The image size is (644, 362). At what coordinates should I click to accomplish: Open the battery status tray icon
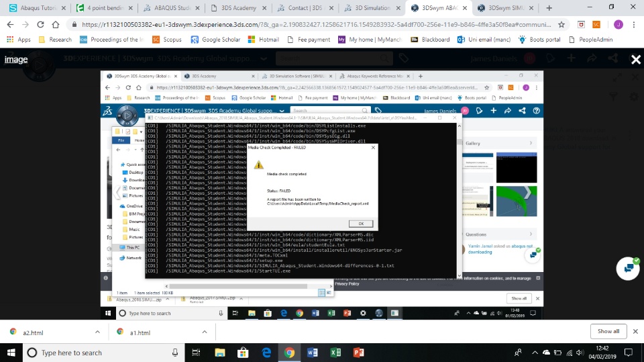point(557,353)
